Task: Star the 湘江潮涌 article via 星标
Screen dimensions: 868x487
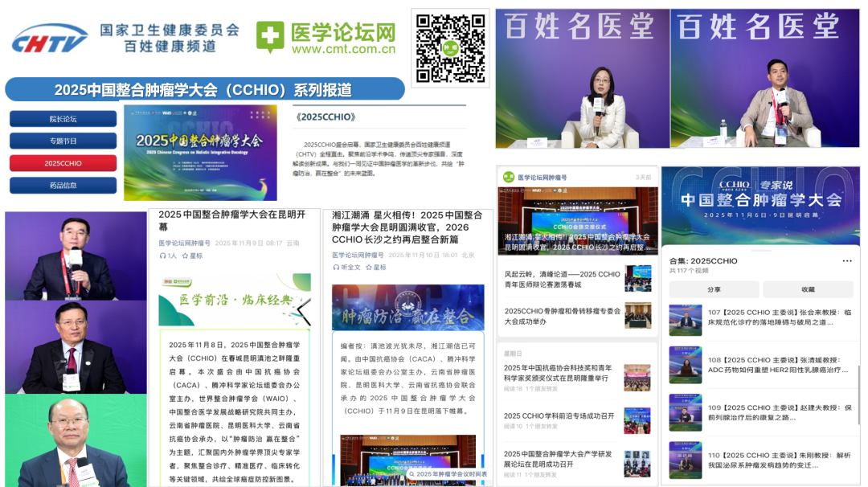Action: [376, 268]
